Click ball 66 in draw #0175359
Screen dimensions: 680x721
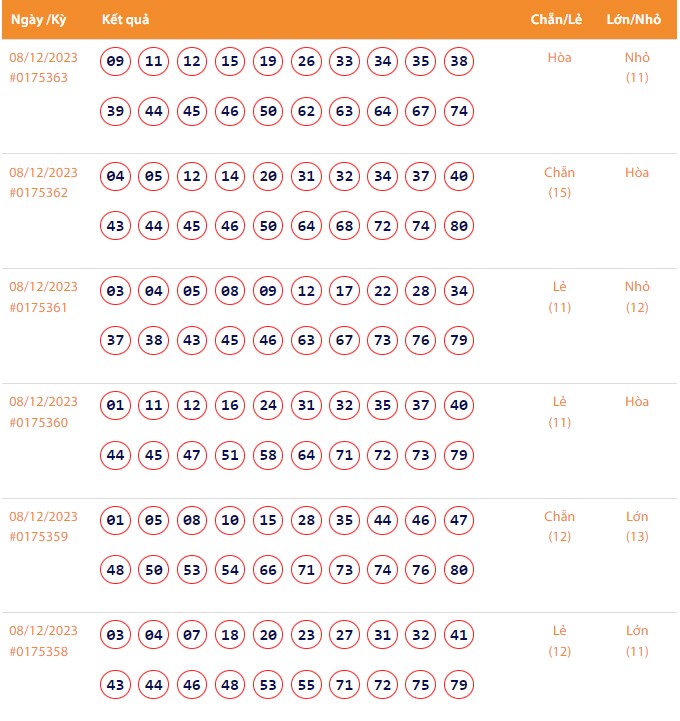(268, 570)
